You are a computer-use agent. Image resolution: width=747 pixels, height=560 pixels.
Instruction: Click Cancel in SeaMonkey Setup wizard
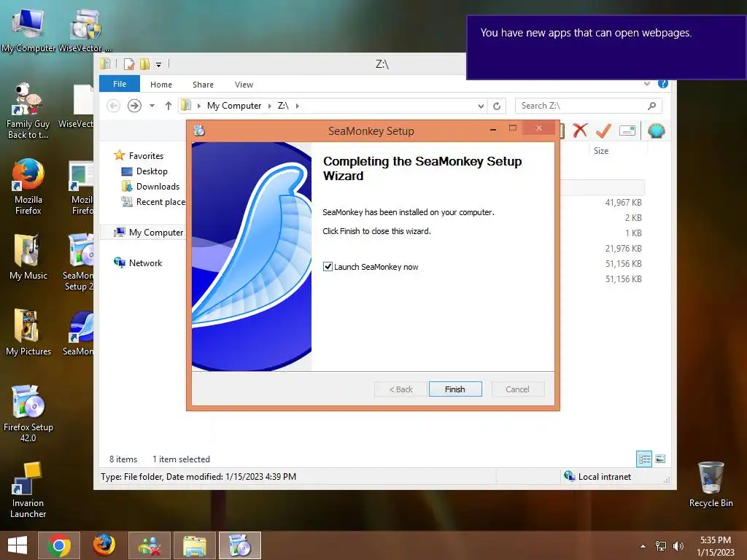(517, 389)
